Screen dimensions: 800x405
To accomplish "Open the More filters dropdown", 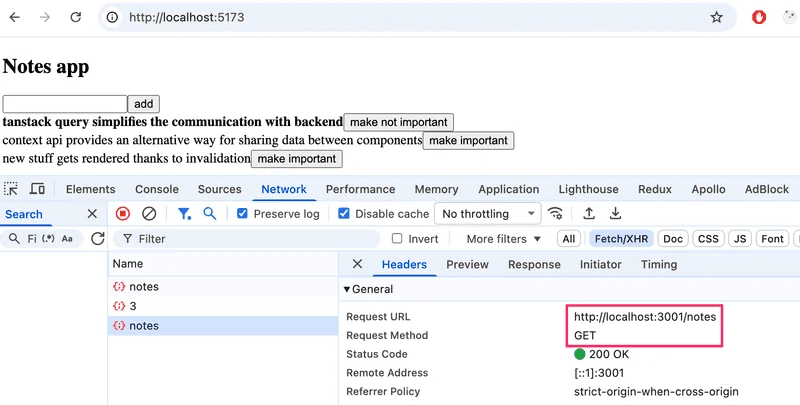I will (x=503, y=239).
